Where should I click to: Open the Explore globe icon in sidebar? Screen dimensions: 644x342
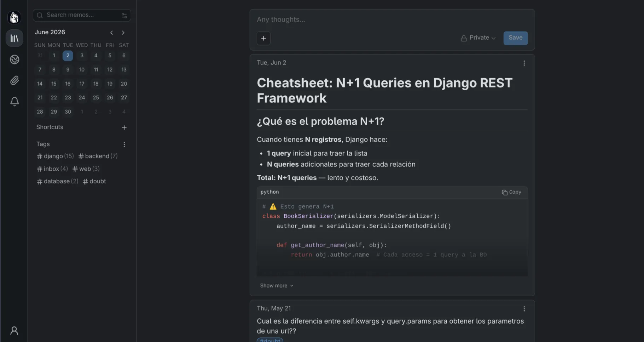pos(14,59)
